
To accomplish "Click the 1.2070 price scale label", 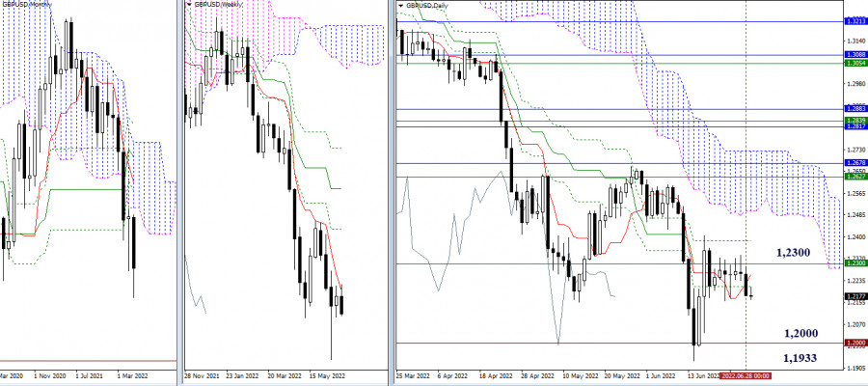I will coord(854,324).
